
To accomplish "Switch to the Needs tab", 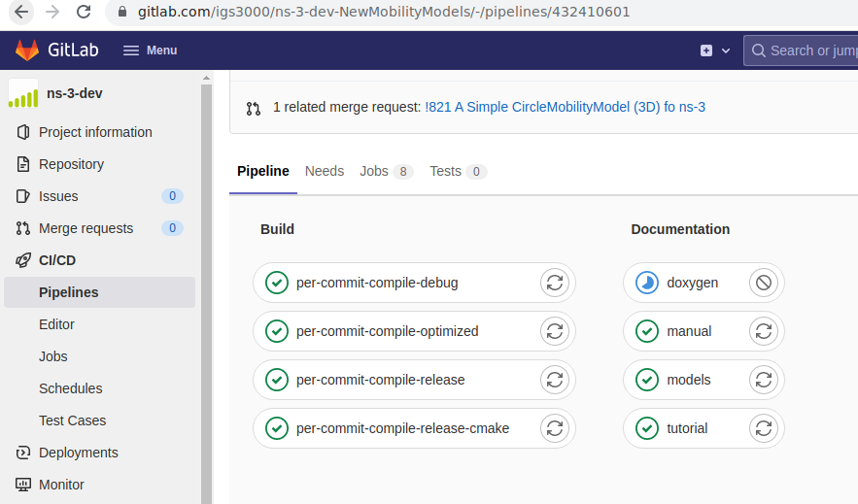I will point(325,171).
